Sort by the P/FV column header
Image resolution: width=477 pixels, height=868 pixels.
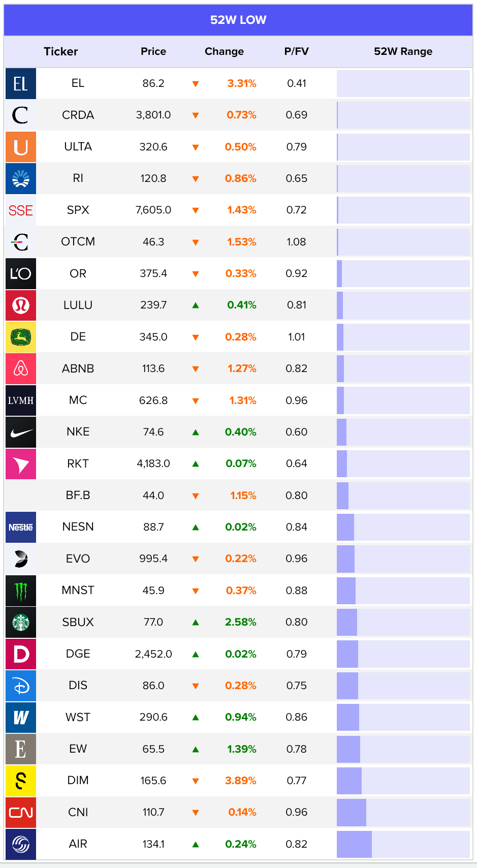(296, 51)
